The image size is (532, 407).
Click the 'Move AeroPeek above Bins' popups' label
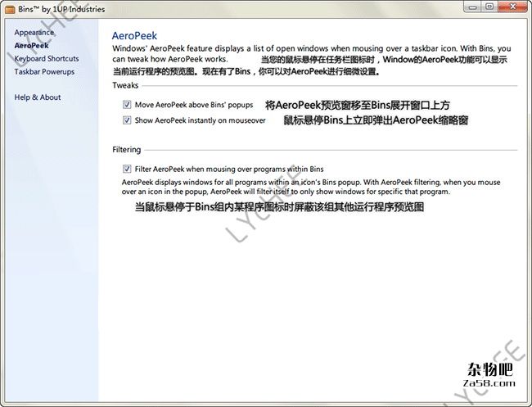194,105
